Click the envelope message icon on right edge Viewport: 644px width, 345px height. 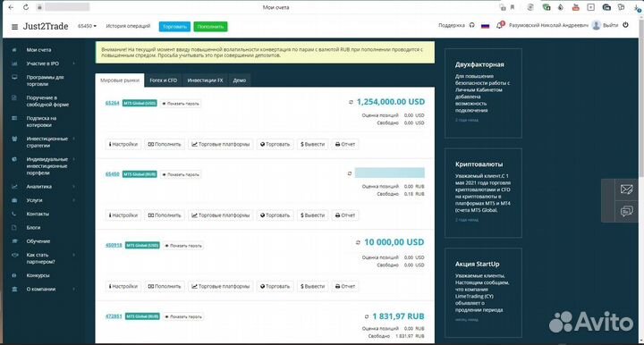tap(626, 189)
